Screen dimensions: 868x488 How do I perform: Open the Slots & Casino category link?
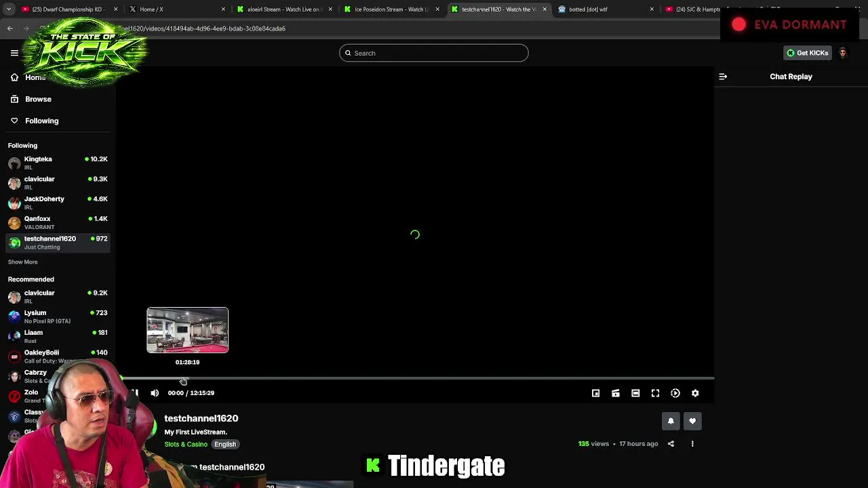tap(186, 445)
